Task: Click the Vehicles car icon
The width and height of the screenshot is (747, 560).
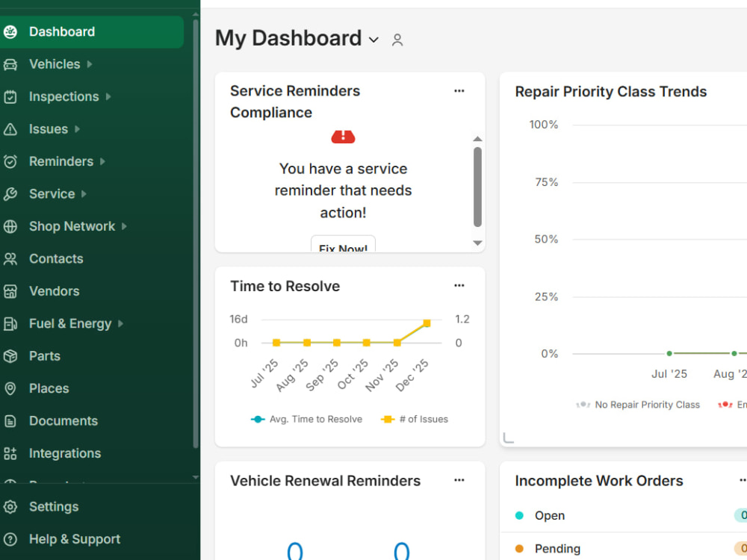Action: click(10, 64)
